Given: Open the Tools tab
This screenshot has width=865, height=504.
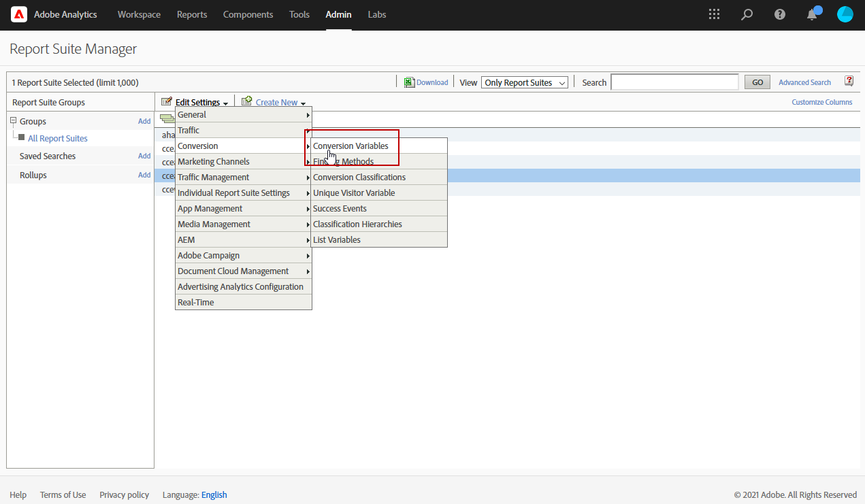Looking at the screenshot, I should tap(299, 14).
